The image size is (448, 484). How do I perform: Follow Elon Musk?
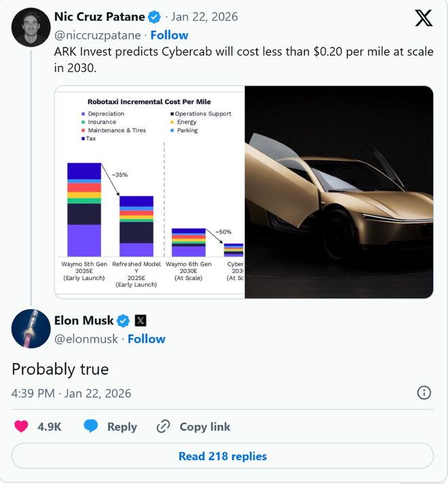pos(147,339)
